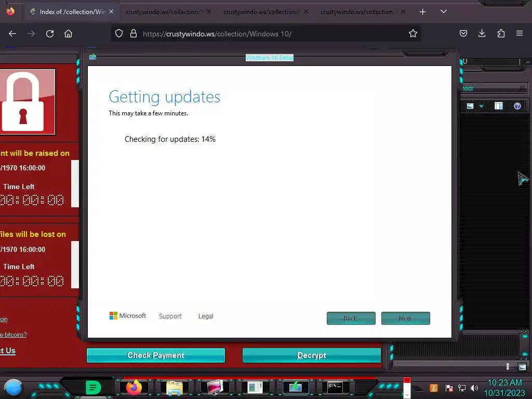
Task: Open the pink monitor taskbar app
Action: [215, 388]
